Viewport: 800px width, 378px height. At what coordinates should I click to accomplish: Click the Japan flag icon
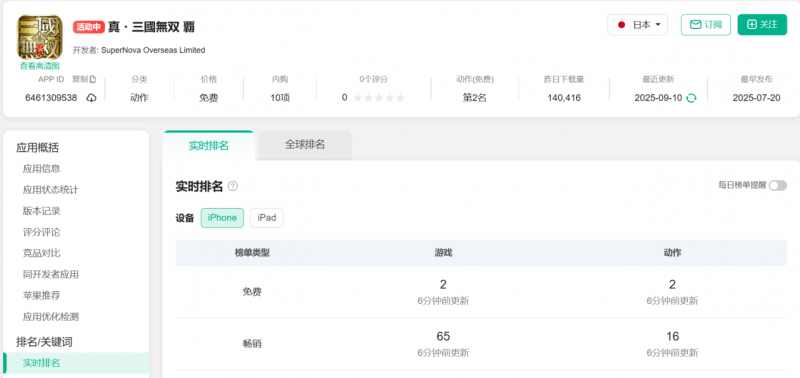point(621,24)
